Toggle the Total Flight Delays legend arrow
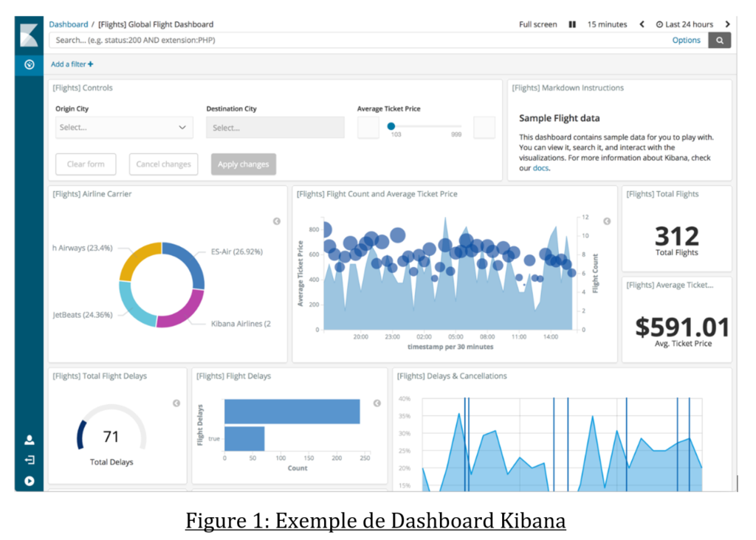This screenshot has width=756, height=540. coord(176,404)
